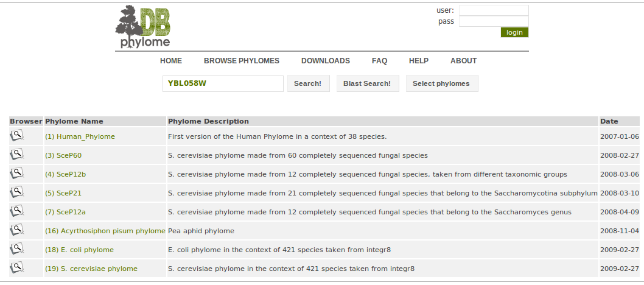
Task: Open the BROWSE PHYLOMES menu
Action: point(242,61)
